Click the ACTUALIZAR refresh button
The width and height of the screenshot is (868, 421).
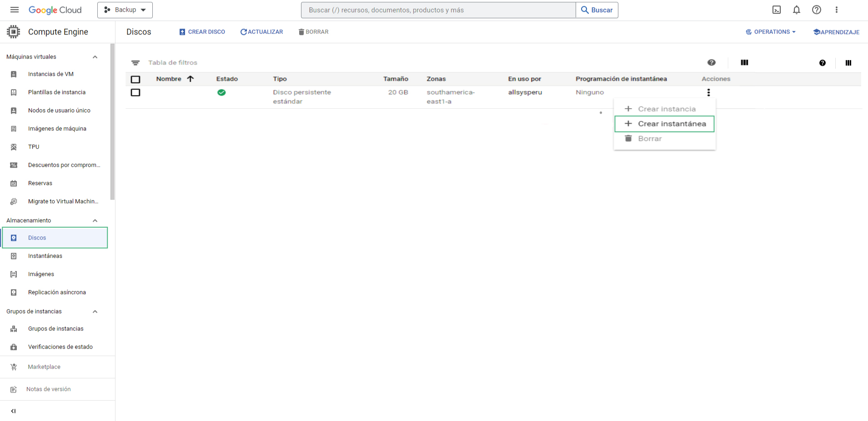[262, 32]
